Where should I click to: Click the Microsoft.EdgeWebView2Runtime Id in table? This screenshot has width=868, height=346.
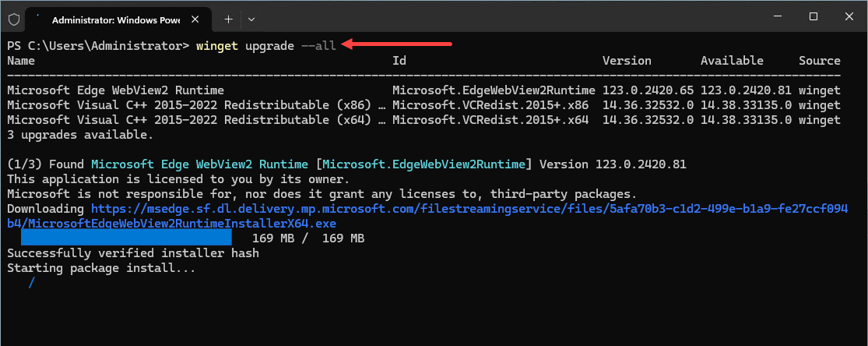[494, 90]
